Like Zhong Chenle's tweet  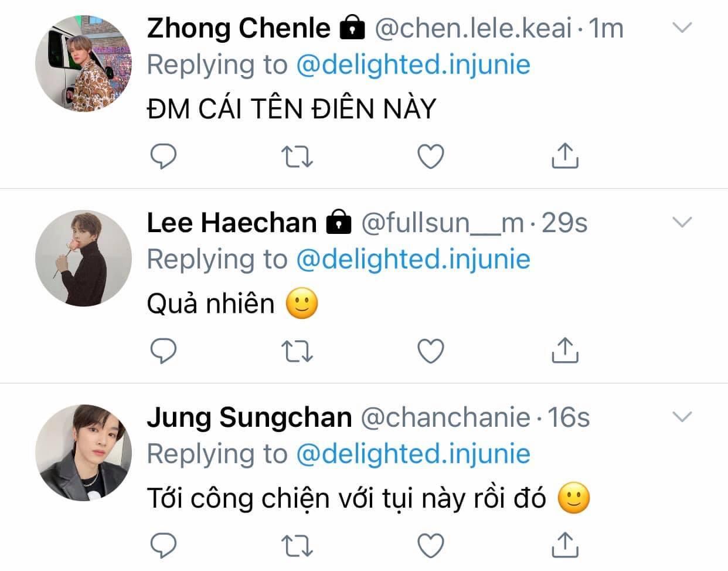(x=431, y=156)
